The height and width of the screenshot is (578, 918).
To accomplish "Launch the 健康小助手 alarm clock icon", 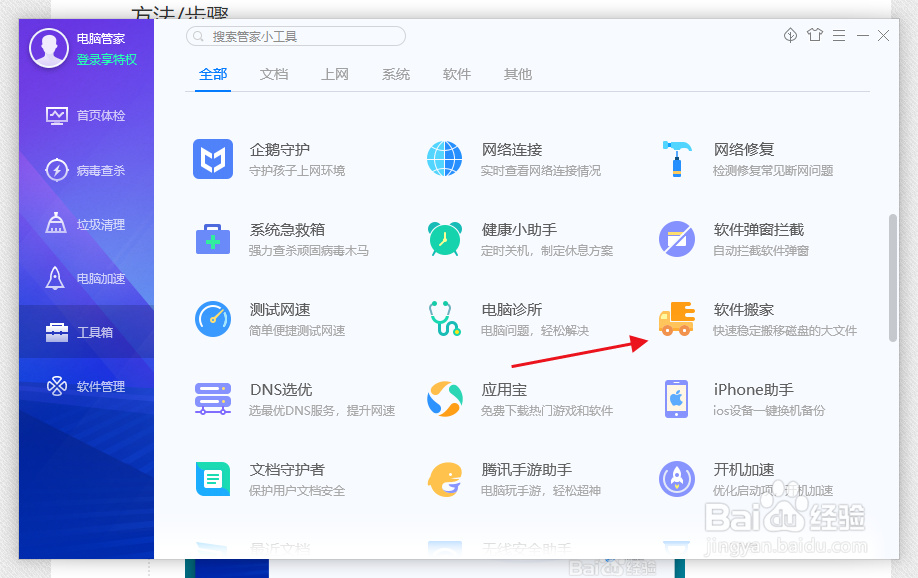I will pos(444,238).
